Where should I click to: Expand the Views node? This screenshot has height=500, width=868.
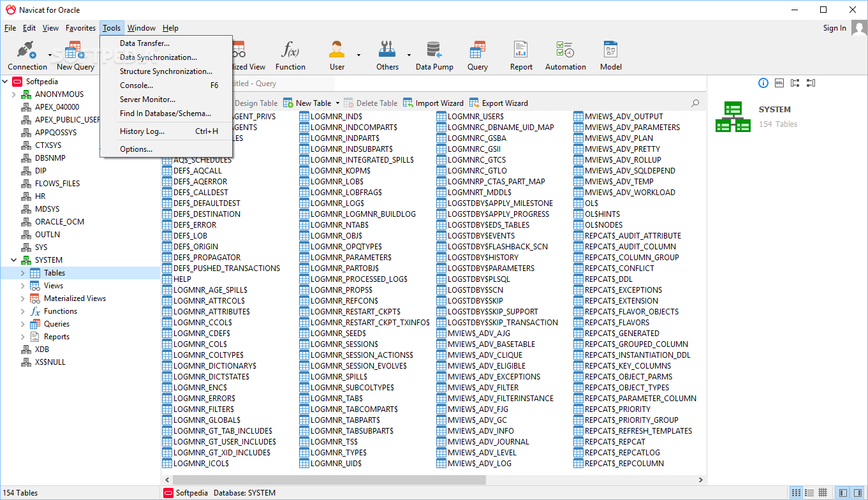point(23,286)
